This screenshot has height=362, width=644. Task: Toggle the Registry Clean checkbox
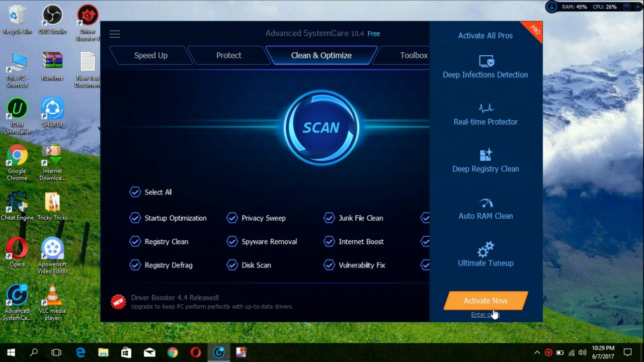[x=135, y=242]
